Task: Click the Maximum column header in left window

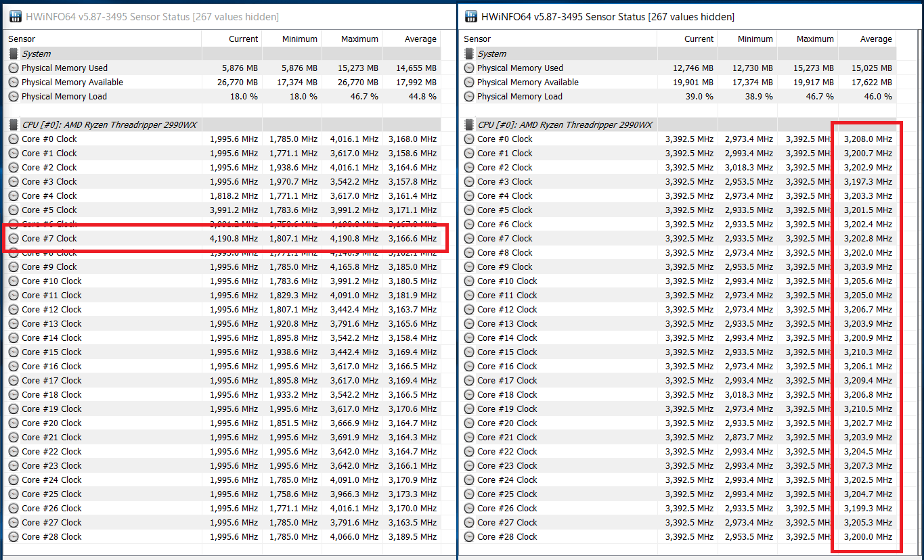Action: click(352, 39)
